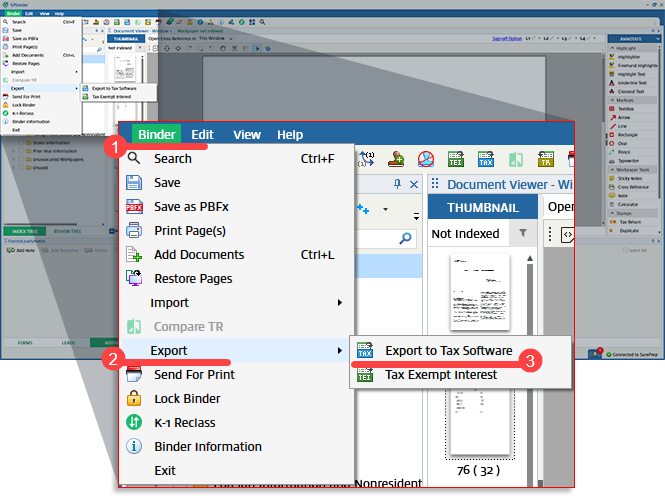Expand the Unassociated Workpapers folder
This screenshot has height=500, width=665.
pos(14,159)
